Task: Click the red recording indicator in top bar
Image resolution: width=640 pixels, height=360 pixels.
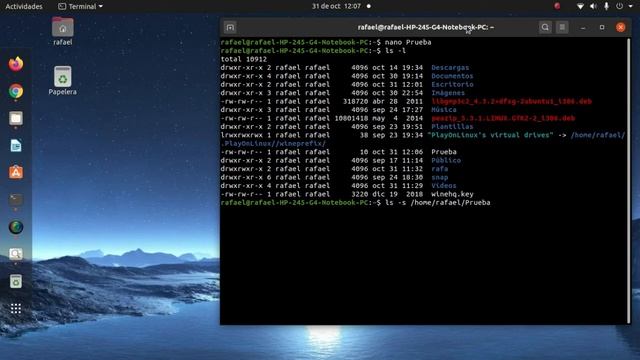Action: pyautogui.click(x=557, y=6)
